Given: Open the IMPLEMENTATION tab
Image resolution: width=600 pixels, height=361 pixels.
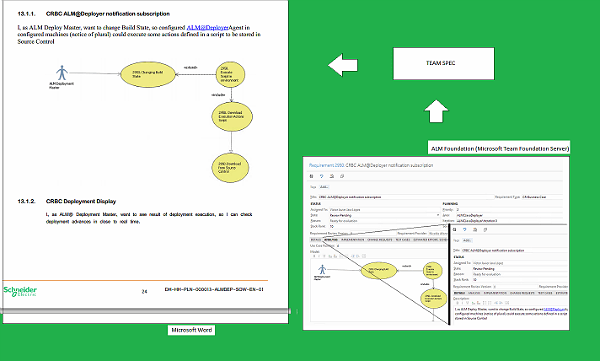Looking at the screenshot, I should pyautogui.click(x=352, y=240).
